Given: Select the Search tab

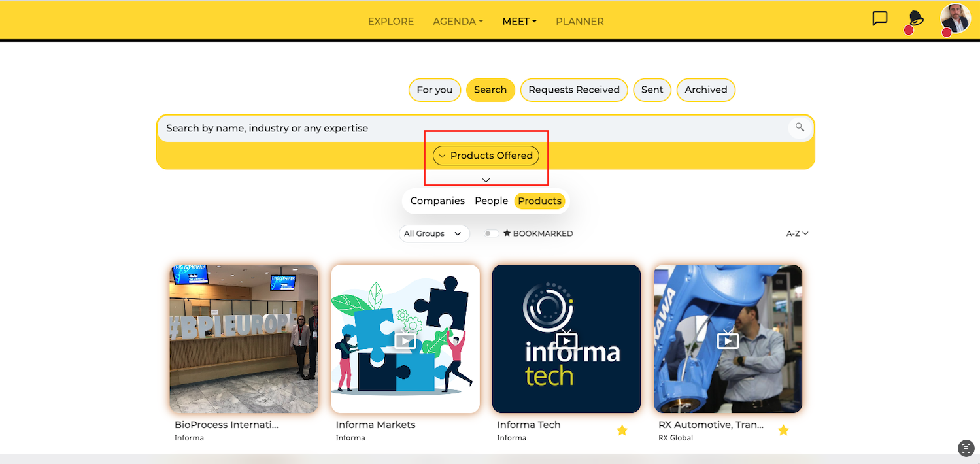Looking at the screenshot, I should coord(490,90).
